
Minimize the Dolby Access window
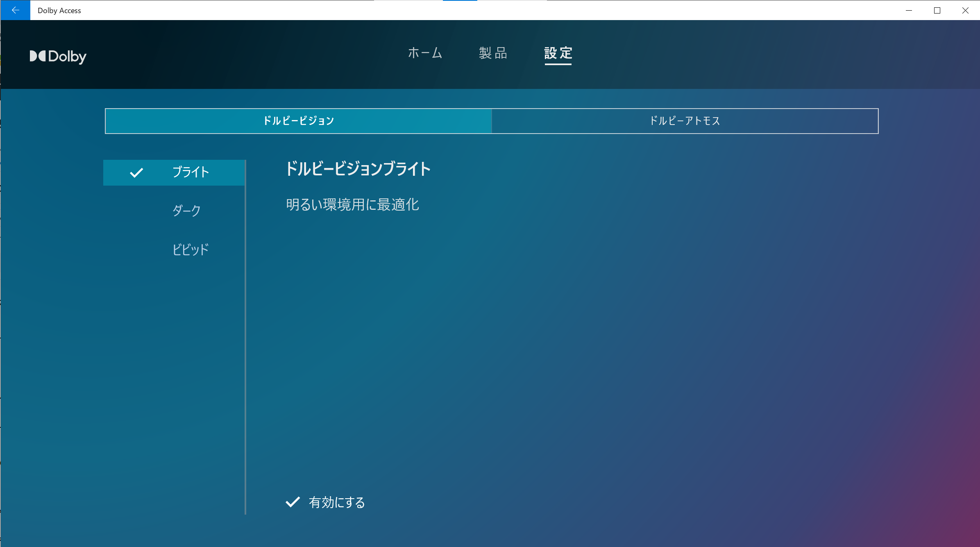[909, 10]
